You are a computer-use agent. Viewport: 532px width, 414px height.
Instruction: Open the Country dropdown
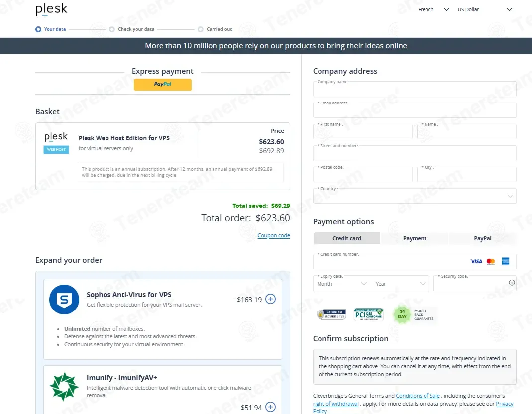tap(415, 196)
